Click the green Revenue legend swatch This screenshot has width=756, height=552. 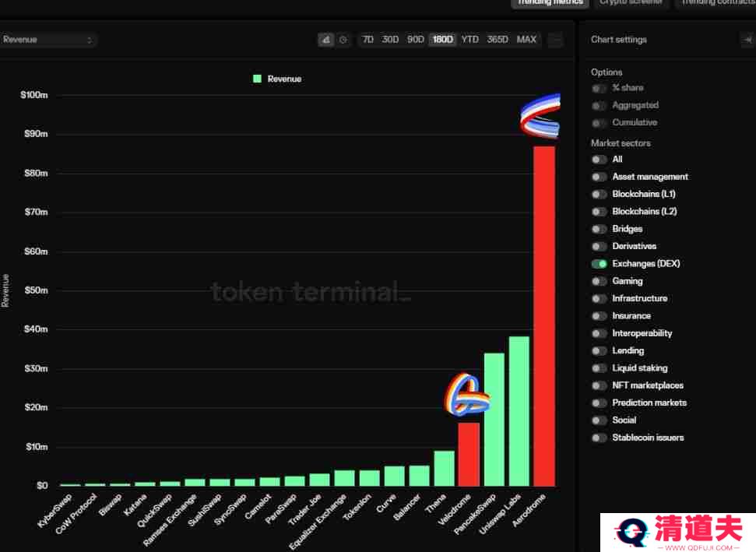257,79
